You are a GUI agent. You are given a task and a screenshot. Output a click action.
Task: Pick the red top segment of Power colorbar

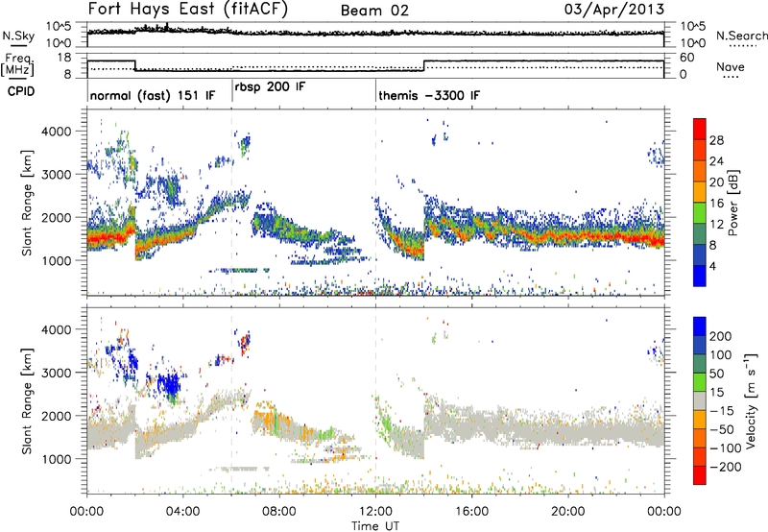pos(700,129)
